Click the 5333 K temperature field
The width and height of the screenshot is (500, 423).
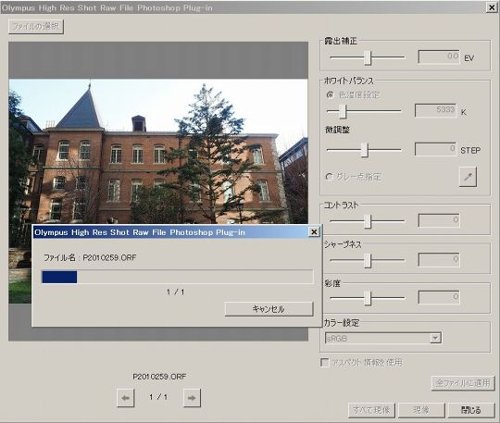[435, 110]
